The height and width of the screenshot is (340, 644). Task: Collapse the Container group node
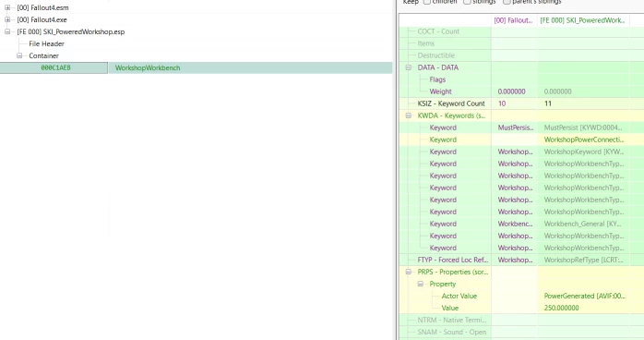(19, 55)
